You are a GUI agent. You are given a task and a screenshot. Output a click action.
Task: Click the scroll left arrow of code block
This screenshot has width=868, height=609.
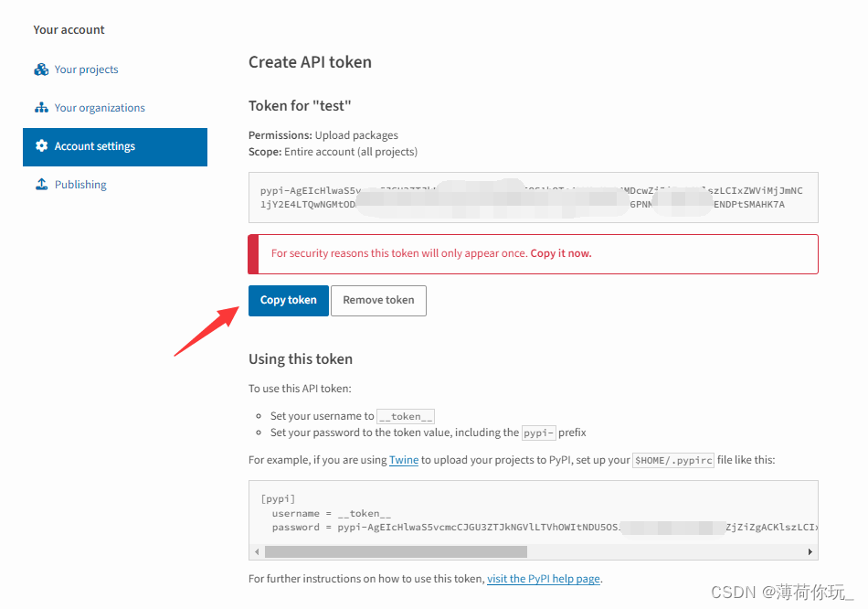click(x=257, y=552)
